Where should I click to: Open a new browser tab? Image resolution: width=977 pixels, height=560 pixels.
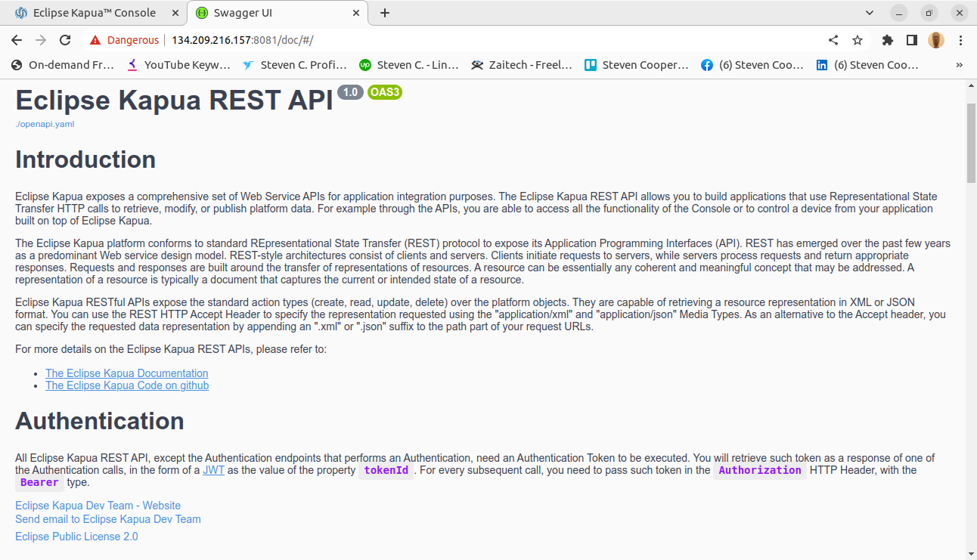coord(385,13)
